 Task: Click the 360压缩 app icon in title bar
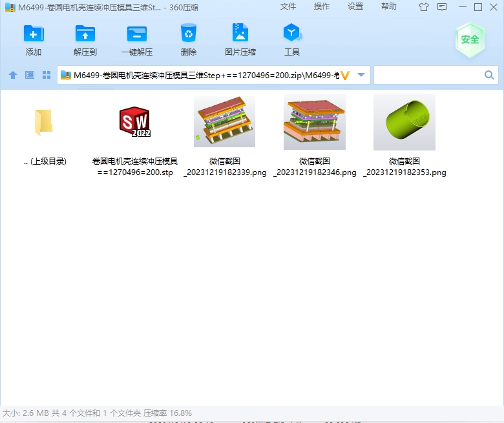[x=10, y=7]
